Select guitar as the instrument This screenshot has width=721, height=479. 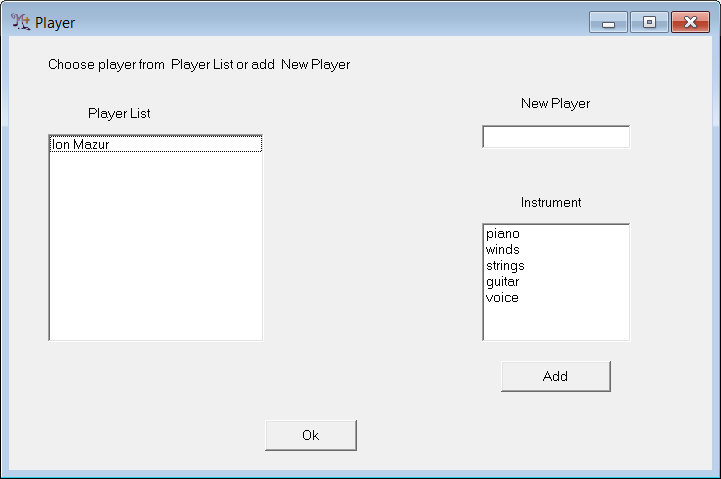[x=503, y=282]
